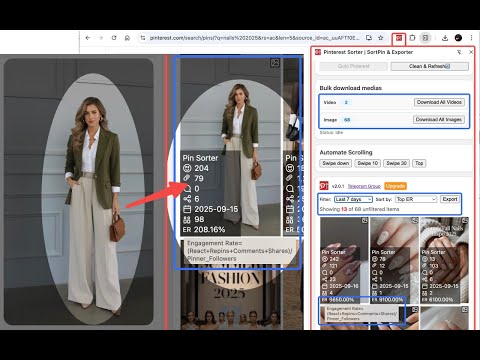Click the share icon next to 6
The image size is (480, 360).
187,199
